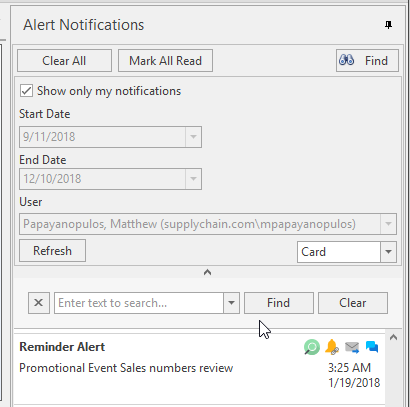Click Mark All Read

pyautogui.click(x=165, y=61)
